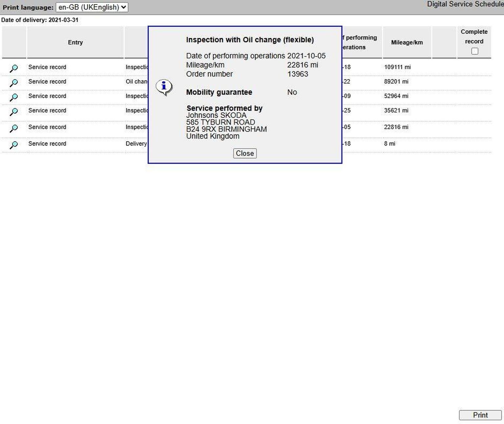Click the Johnsons SKODA dealer name

pos(216,115)
